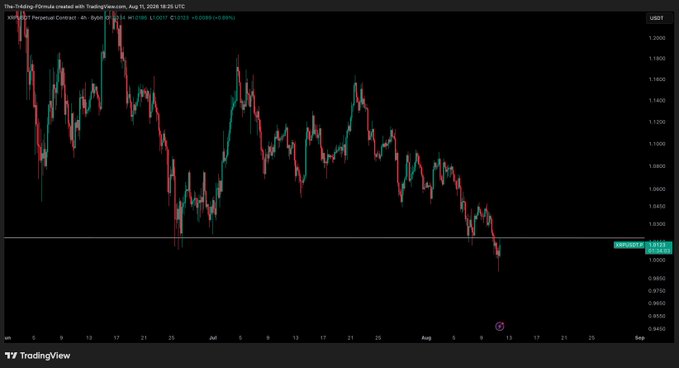Click the 1.1400 price axis label

tap(657, 100)
